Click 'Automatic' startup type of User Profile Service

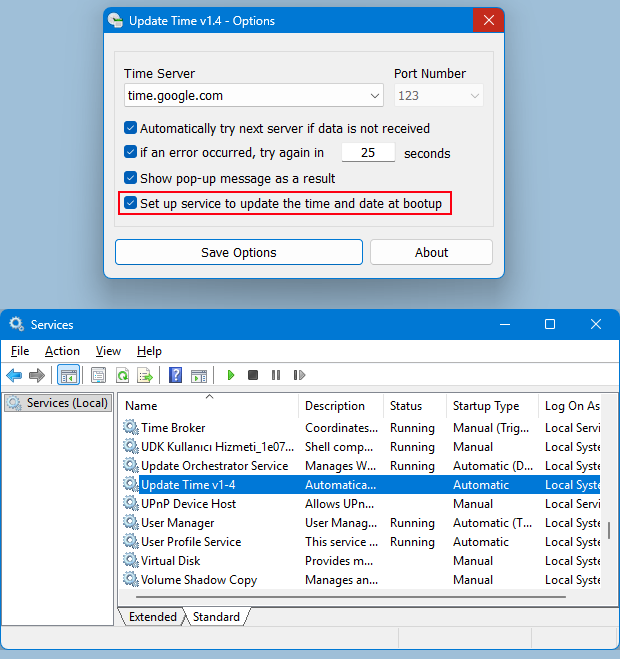pos(481,542)
